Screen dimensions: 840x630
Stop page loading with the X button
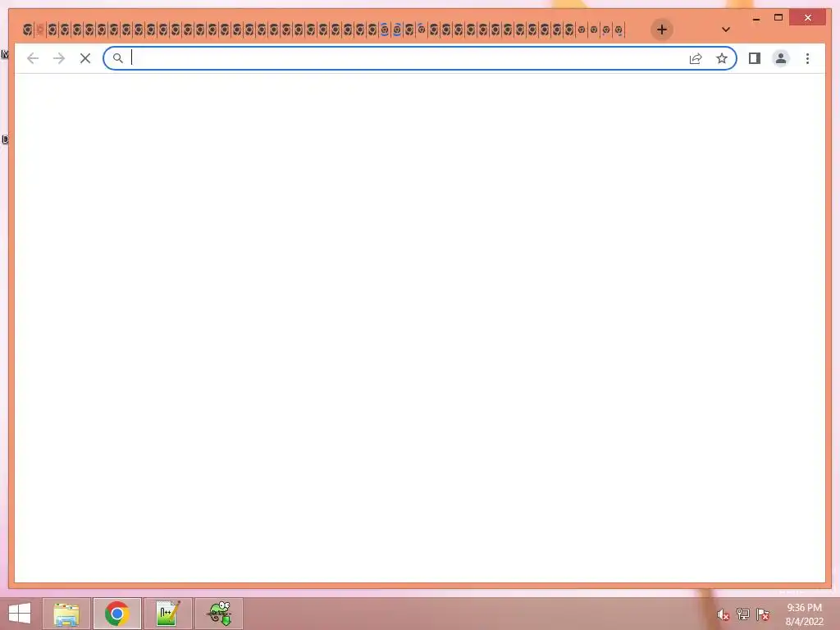(85, 58)
